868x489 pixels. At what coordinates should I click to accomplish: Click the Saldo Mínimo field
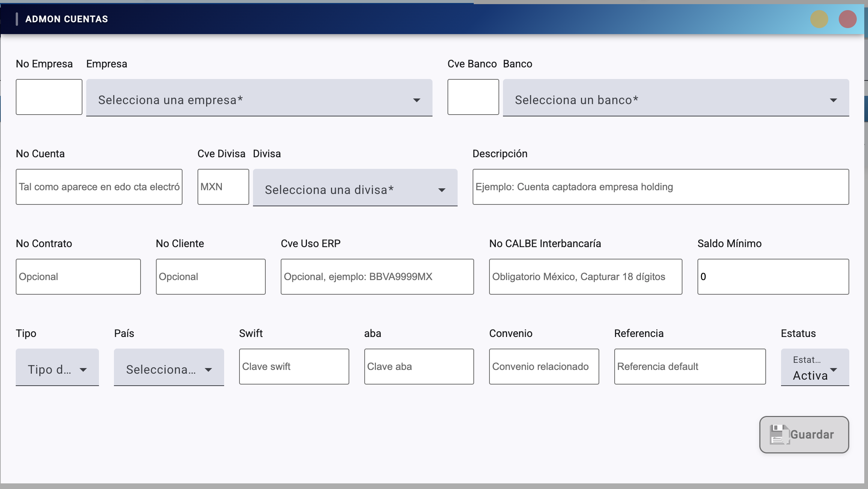773,277
